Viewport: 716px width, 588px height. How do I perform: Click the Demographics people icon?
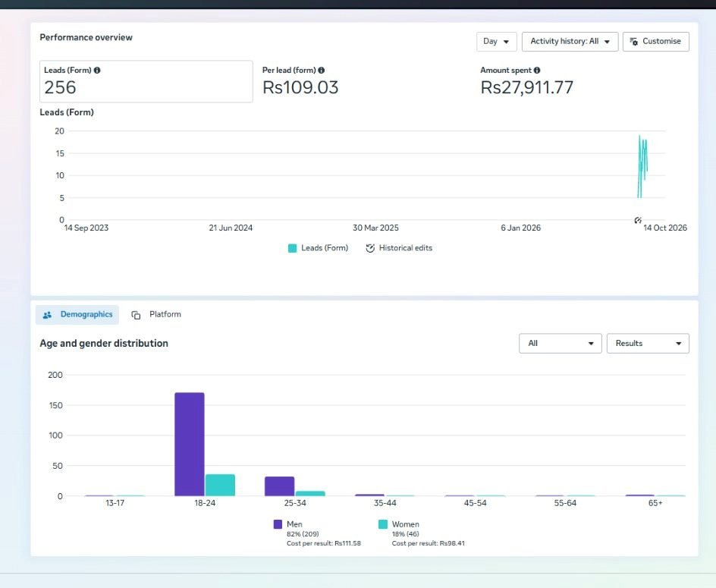tap(47, 315)
